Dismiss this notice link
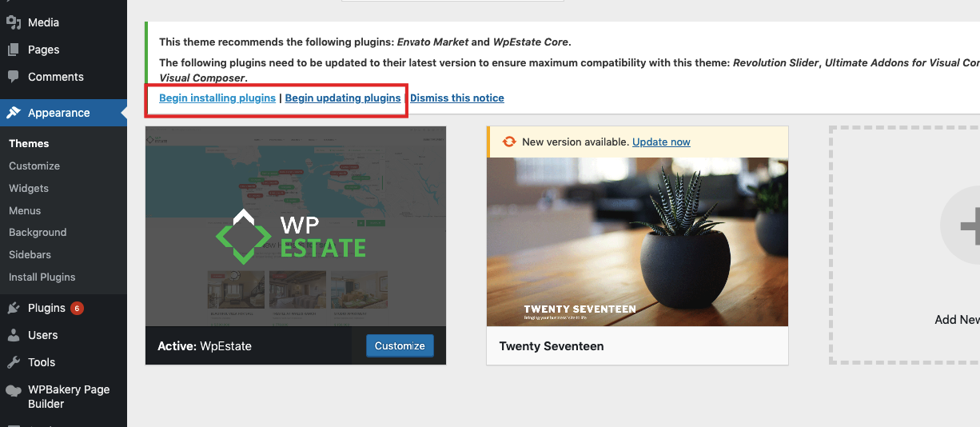The width and height of the screenshot is (980, 427). pos(457,98)
